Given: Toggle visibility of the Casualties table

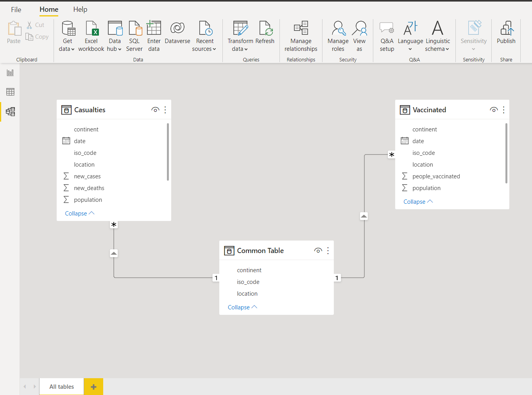Looking at the screenshot, I should tap(155, 110).
